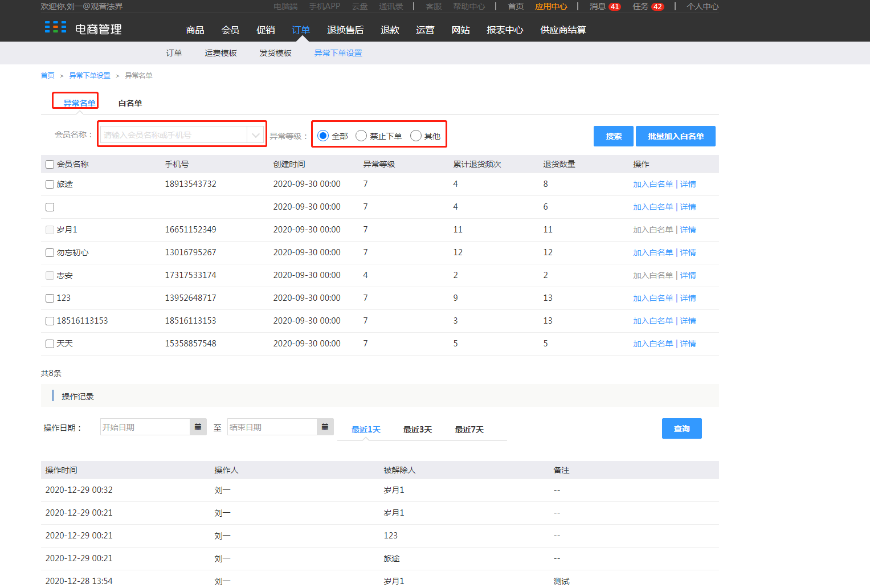Check the box for member 天天
This screenshot has width=870, height=588.
pyautogui.click(x=50, y=344)
